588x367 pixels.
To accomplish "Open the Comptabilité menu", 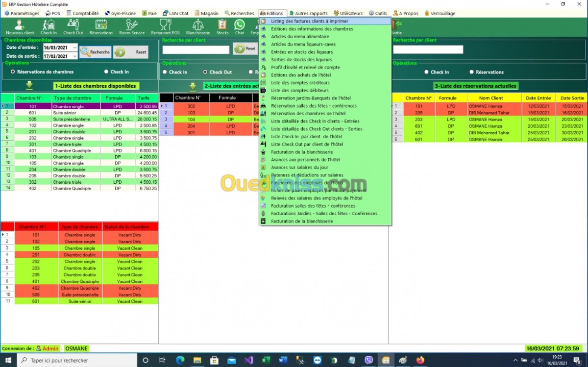I will (x=82, y=13).
